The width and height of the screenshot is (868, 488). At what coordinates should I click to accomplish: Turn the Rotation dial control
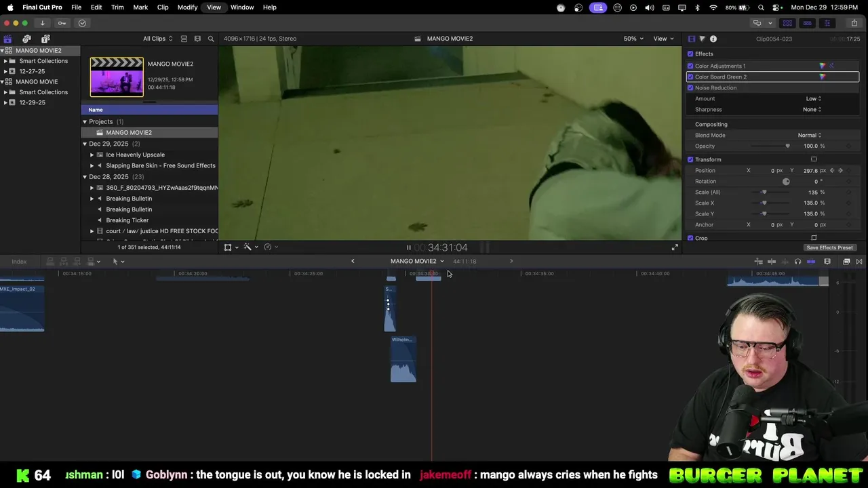click(x=786, y=181)
